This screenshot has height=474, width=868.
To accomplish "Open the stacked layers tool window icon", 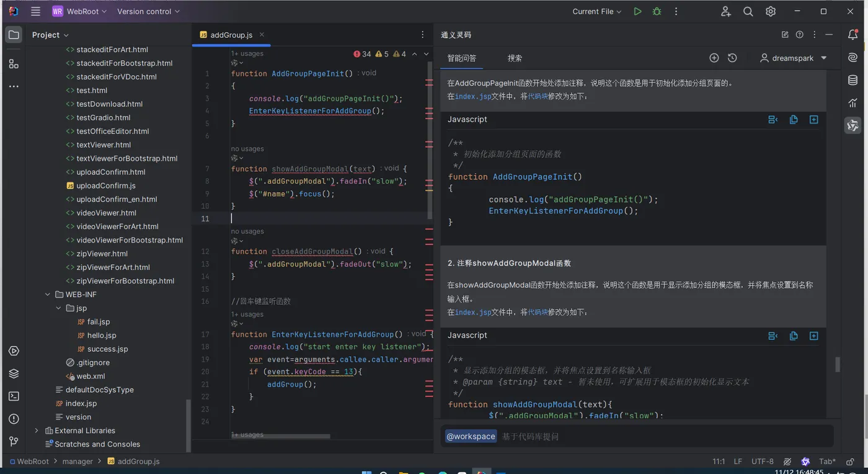I will (x=14, y=373).
